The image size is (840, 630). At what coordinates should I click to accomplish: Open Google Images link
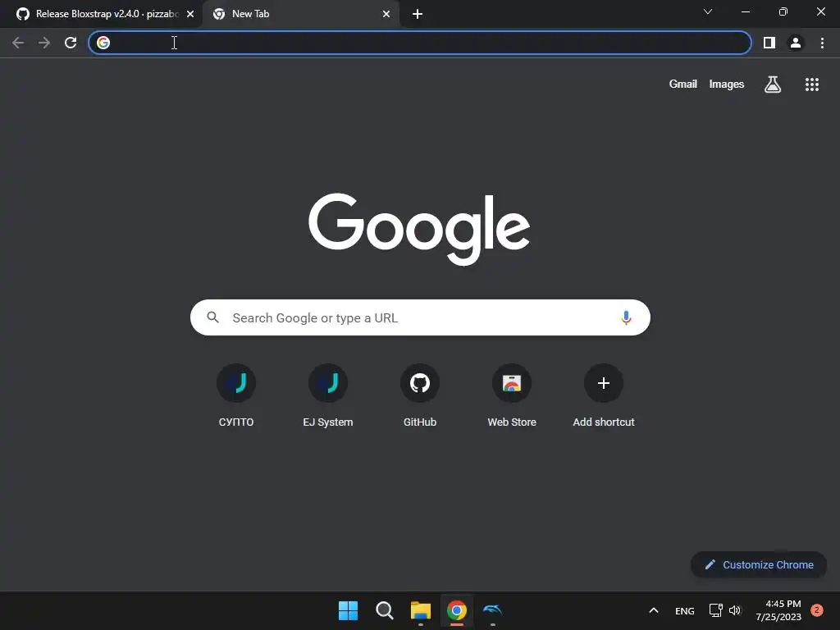tap(727, 84)
